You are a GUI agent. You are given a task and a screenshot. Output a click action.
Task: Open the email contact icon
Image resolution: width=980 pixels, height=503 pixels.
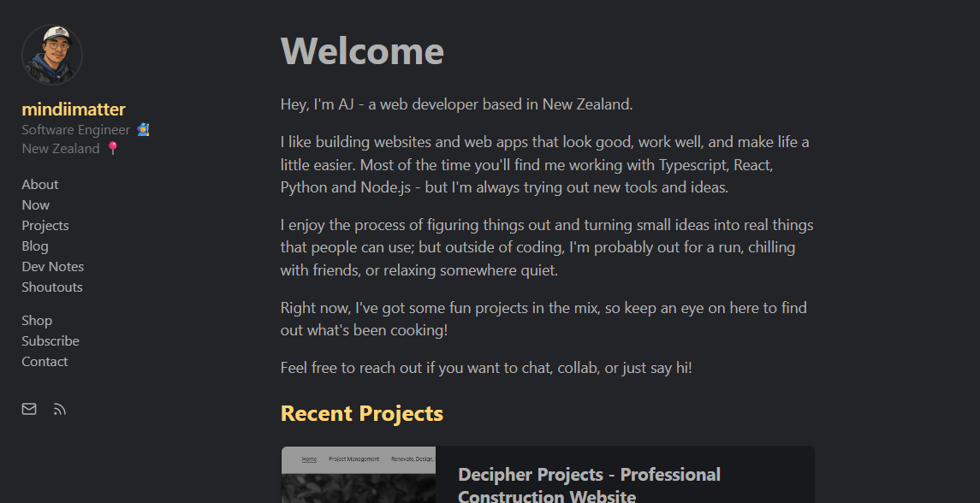[28, 409]
